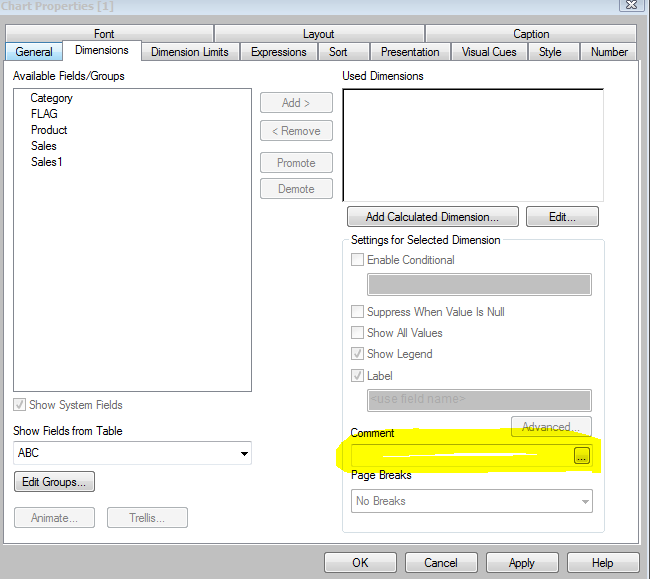This screenshot has width=650, height=579.
Task: Click the < Remove button
Action: pos(296,131)
